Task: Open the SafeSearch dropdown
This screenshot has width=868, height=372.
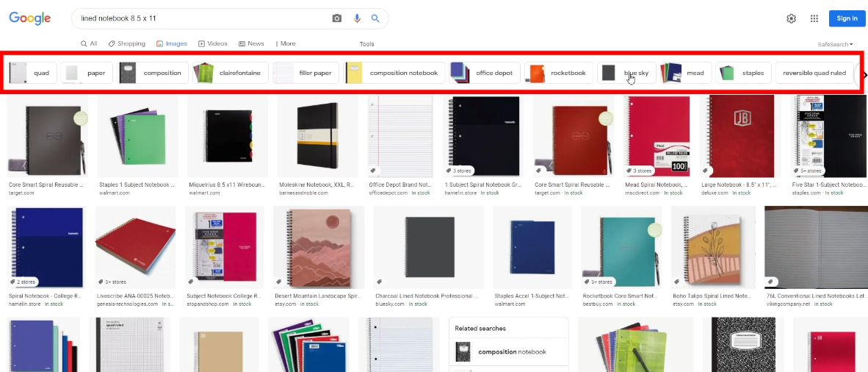Action: pos(835,44)
